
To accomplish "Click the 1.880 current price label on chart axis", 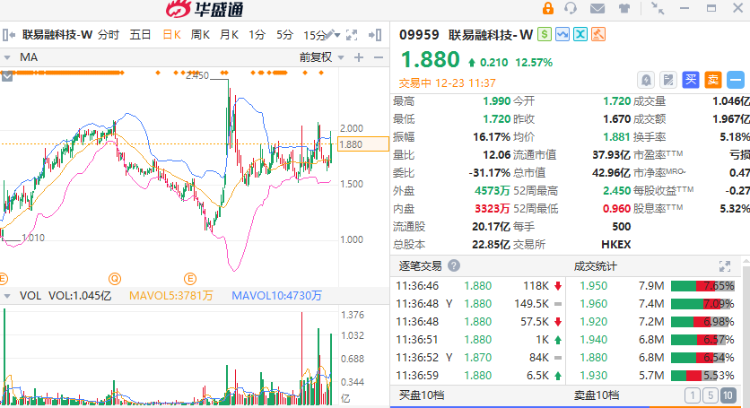I will [363, 144].
